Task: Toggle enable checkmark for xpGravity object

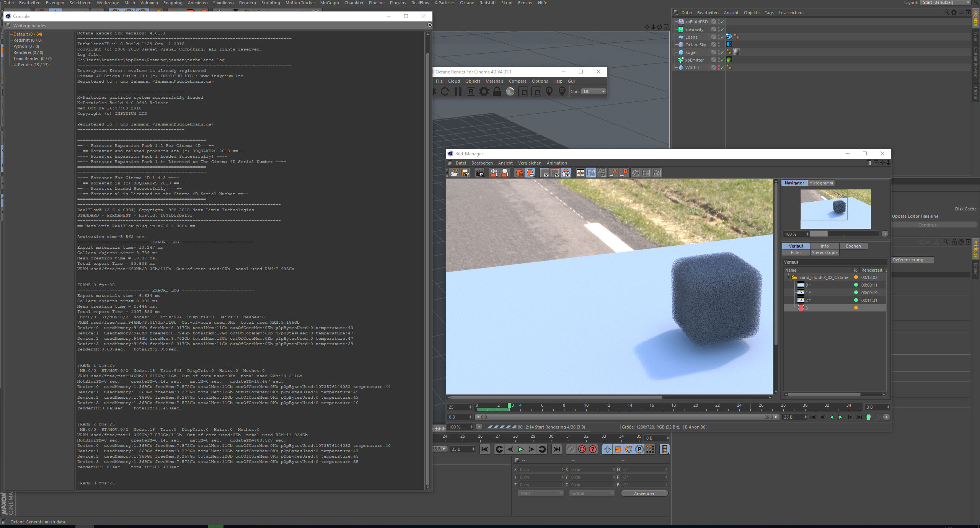Action: tap(722, 29)
